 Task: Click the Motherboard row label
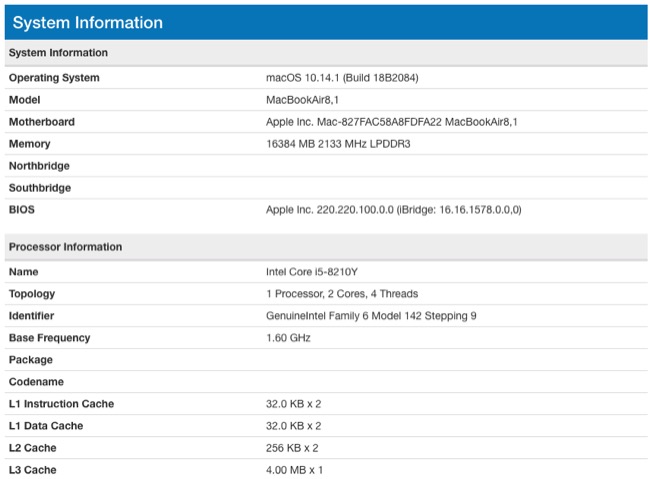click(x=42, y=122)
